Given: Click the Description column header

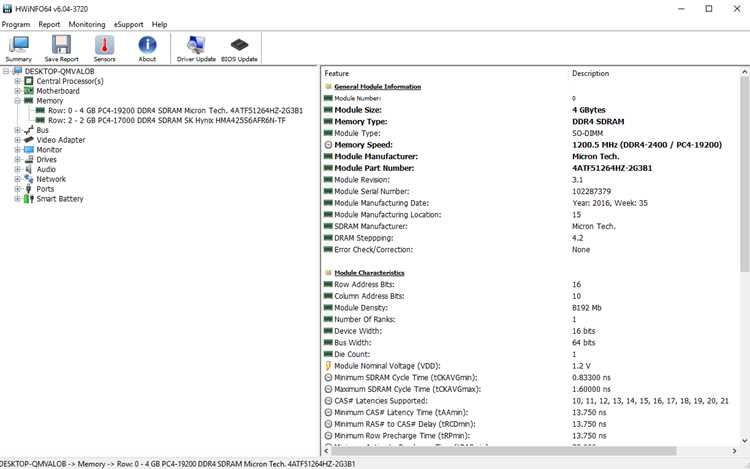Looking at the screenshot, I should [x=590, y=73].
